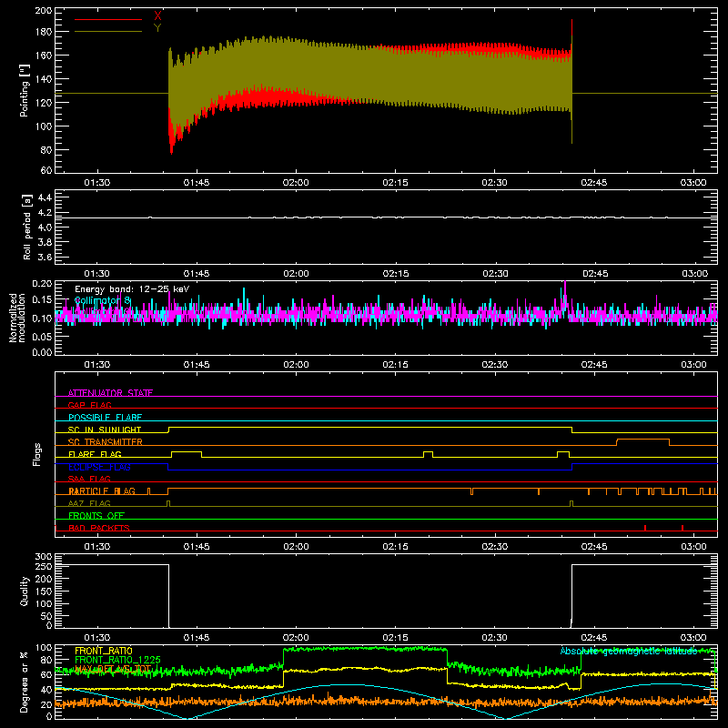The width and height of the screenshot is (728, 728).
Task: Click 01:30 time label under modulation plot
Action: (97, 365)
